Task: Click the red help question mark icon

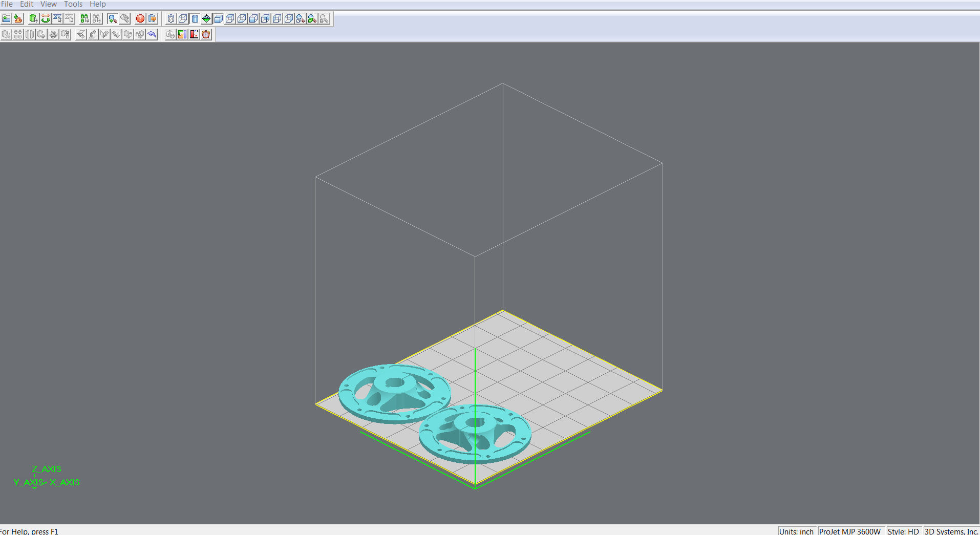Action: click(x=140, y=19)
